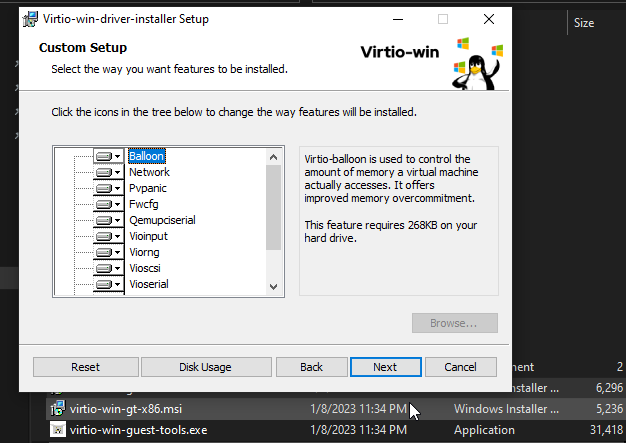The image size is (626, 443).
Task: Click the Virtio-win penguin logo
Action: 477,64
